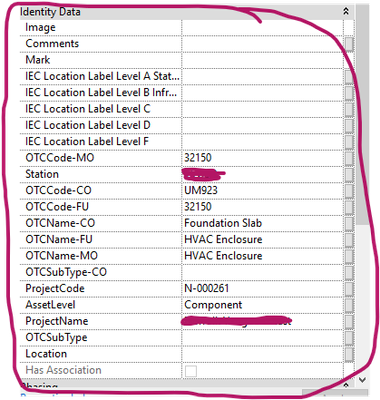Click the small button beside ProjectCode
Screen dimensions: 380x400
(x=349, y=289)
